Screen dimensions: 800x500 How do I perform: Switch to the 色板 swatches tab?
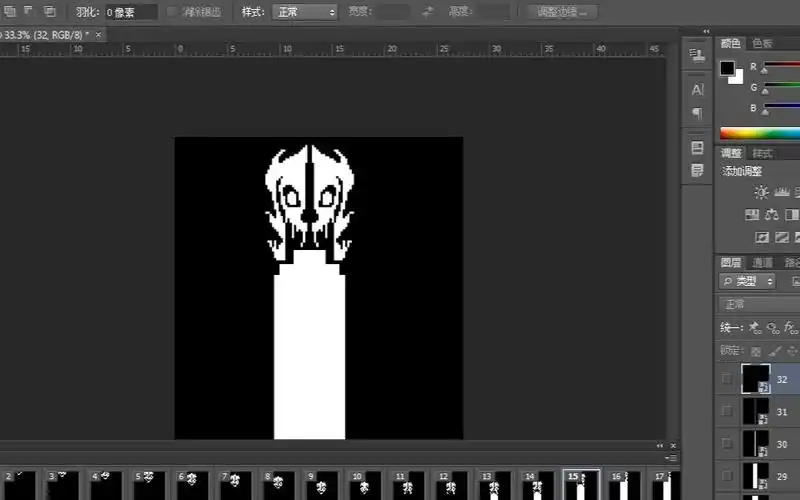click(762, 43)
